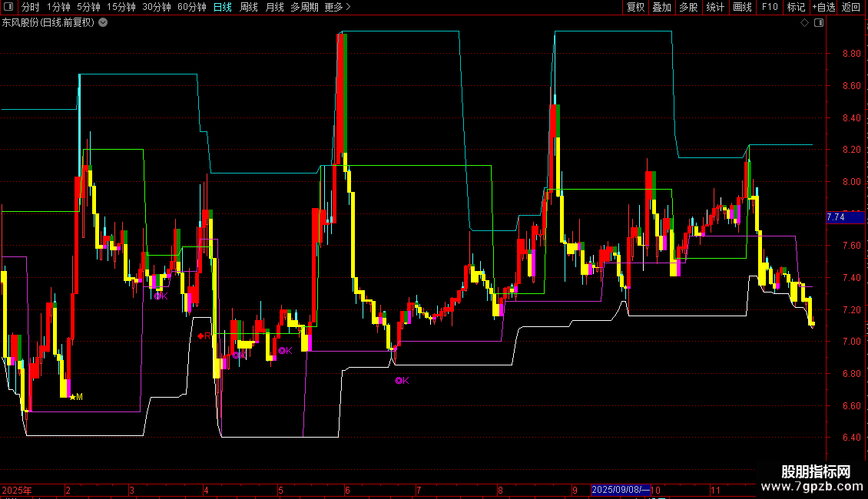Click the magenta K marker below July

(x=402, y=381)
